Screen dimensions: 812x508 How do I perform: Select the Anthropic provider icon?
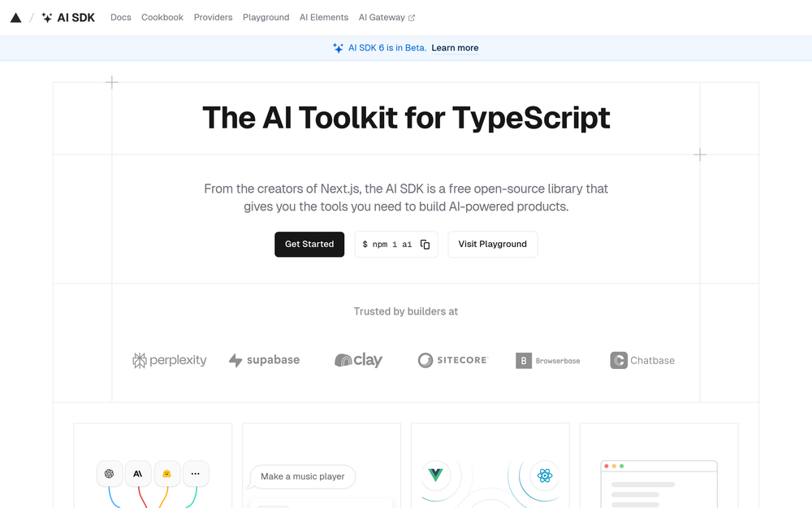(138, 474)
